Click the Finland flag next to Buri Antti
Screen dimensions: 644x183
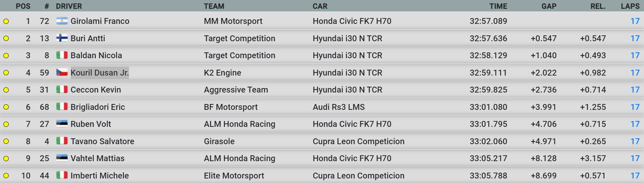click(x=62, y=38)
